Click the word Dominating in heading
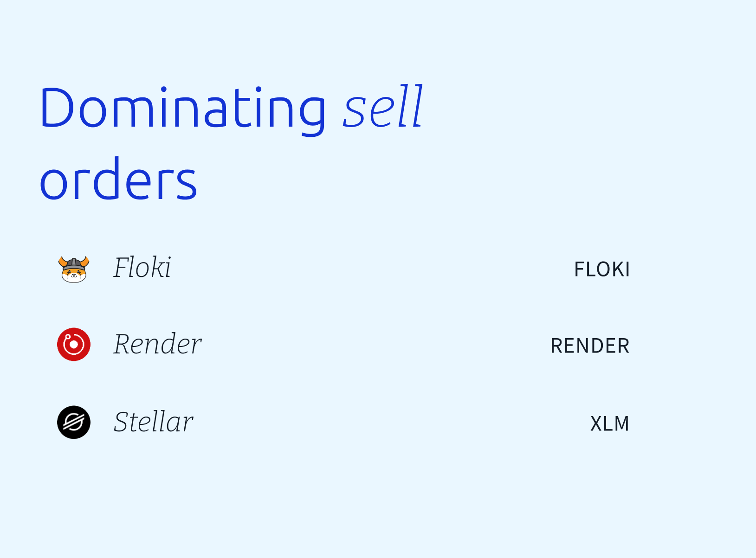The image size is (756, 558). tap(183, 110)
